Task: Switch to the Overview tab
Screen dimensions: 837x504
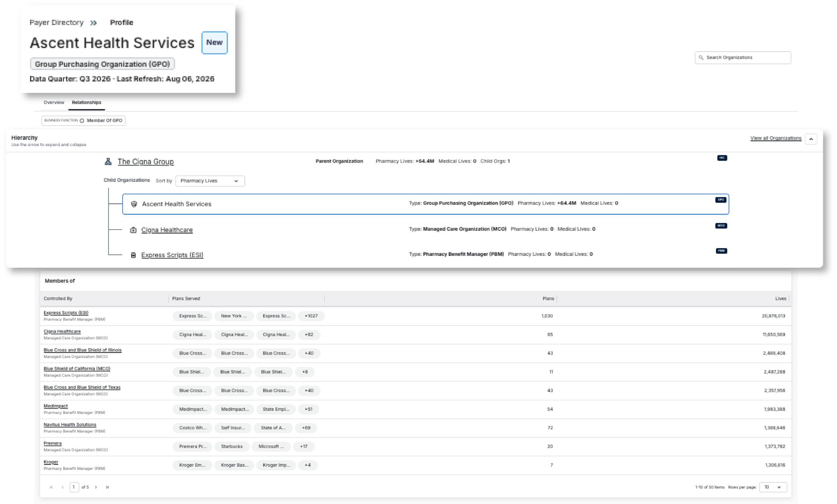Action: pyautogui.click(x=54, y=103)
